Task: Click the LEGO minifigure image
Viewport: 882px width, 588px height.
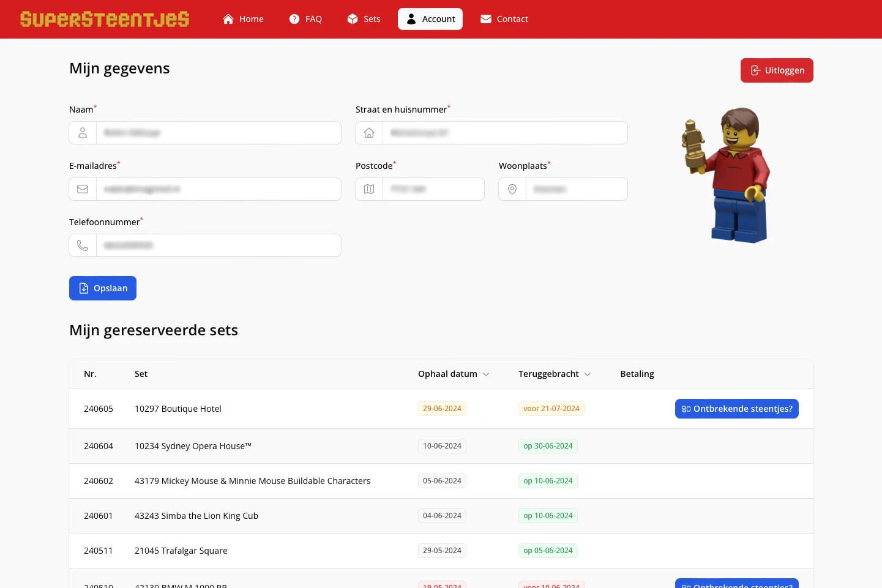Action: click(727, 175)
